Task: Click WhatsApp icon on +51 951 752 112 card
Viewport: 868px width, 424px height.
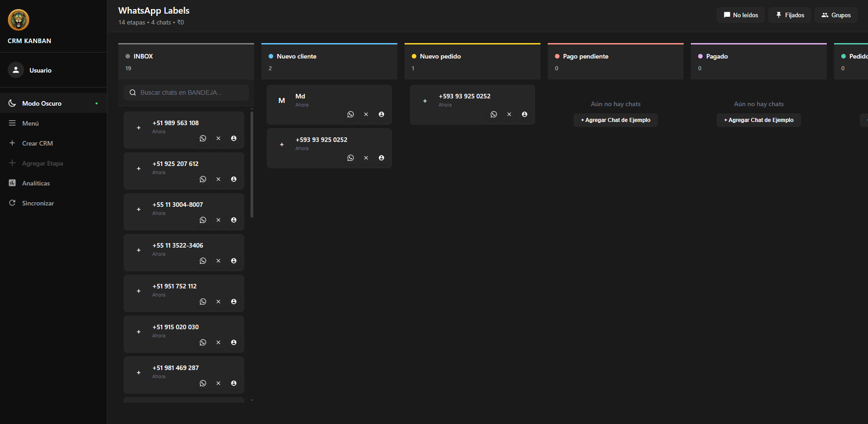Action: pyautogui.click(x=203, y=302)
